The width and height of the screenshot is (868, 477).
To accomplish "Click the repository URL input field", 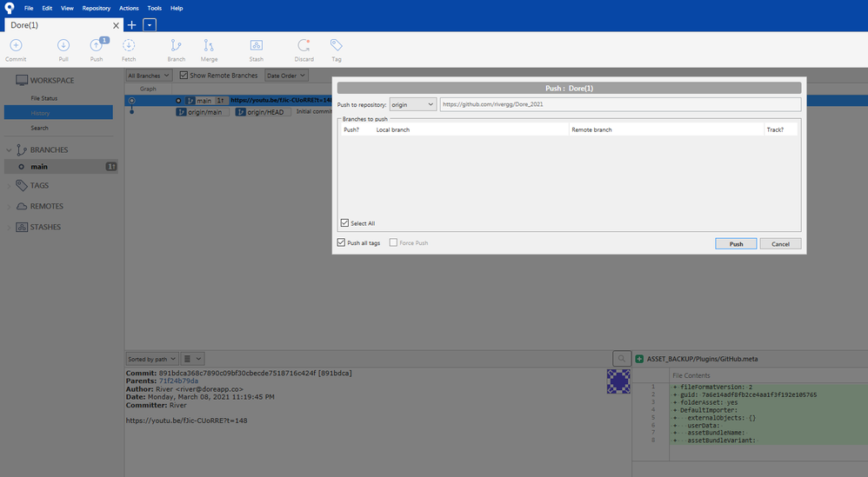I will click(620, 104).
